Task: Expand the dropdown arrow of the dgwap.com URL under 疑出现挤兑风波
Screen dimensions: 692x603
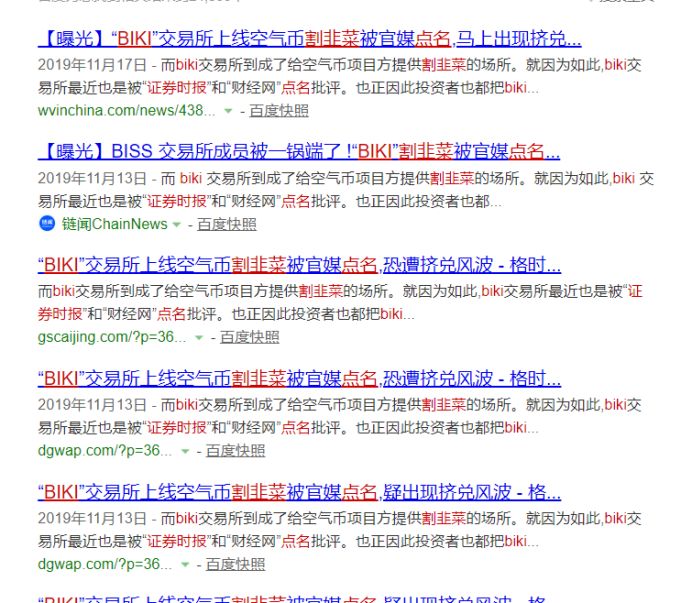Action: point(185,565)
